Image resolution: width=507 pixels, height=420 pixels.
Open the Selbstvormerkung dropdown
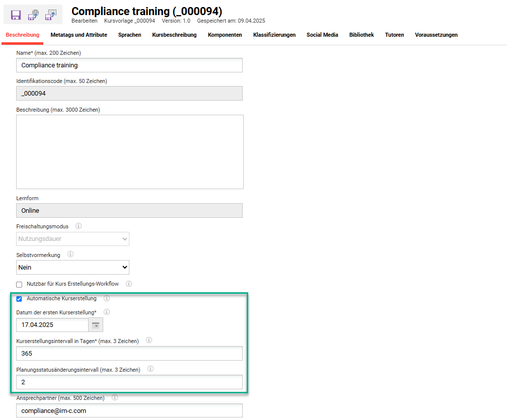coord(73,268)
